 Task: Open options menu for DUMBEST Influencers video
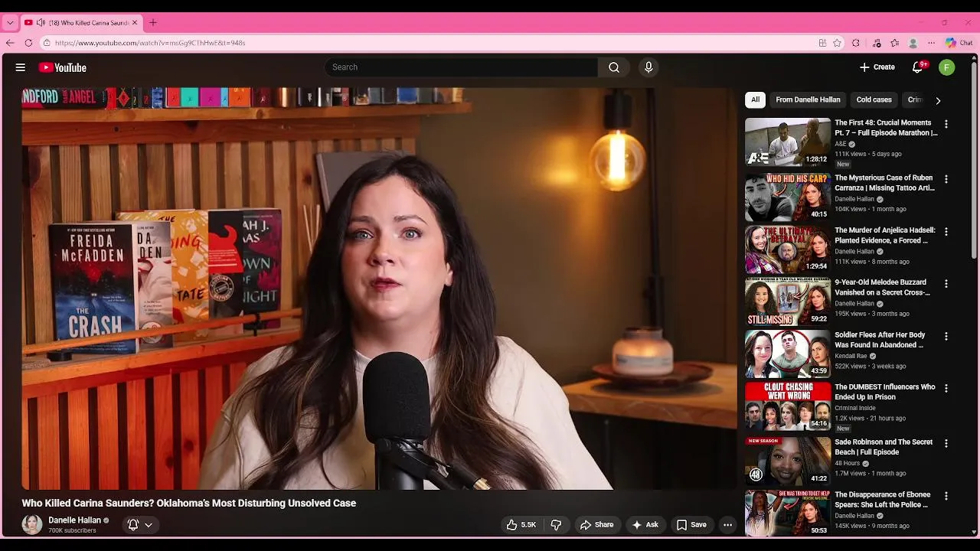pyautogui.click(x=946, y=388)
